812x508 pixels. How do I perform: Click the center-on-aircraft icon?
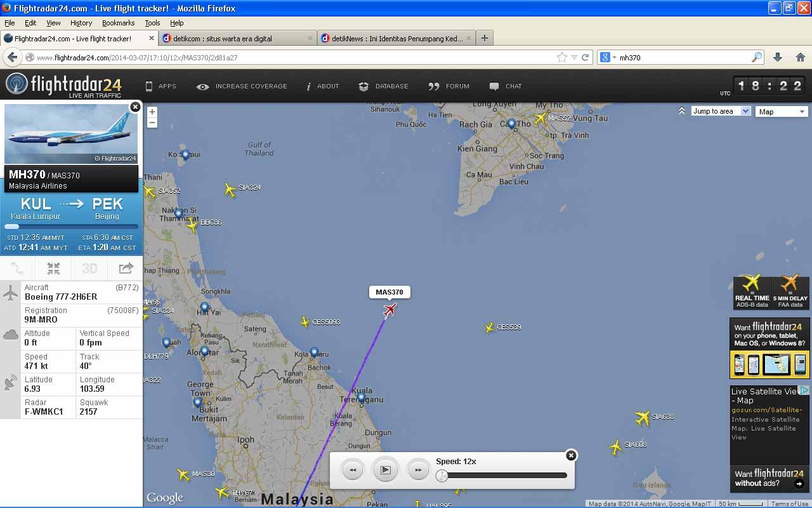point(53,269)
